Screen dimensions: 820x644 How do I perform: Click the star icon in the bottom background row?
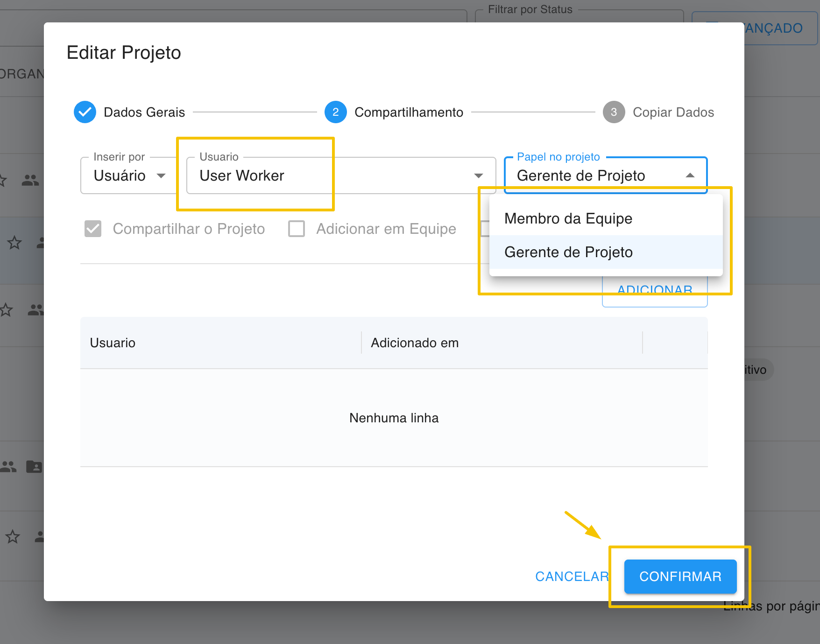coord(13,537)
